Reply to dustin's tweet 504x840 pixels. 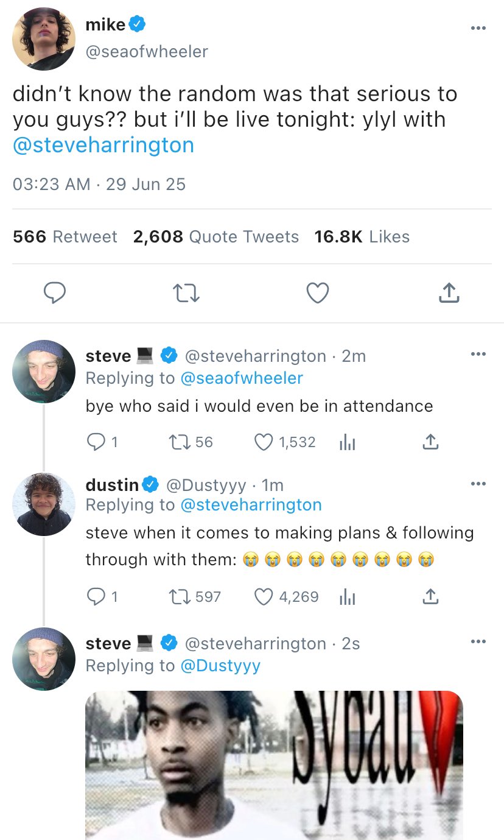pyautogui.click(x=95, y=596)
